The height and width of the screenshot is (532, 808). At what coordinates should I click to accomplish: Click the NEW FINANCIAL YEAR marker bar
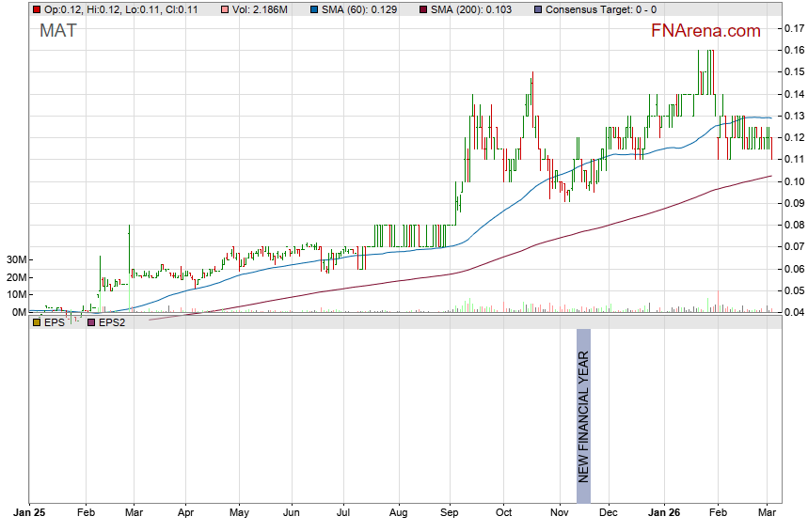(x=583, y=415)
